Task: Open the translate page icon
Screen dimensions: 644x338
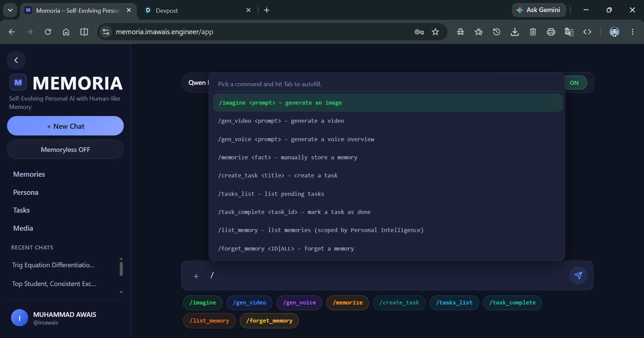Action: (x=569, y=32)
